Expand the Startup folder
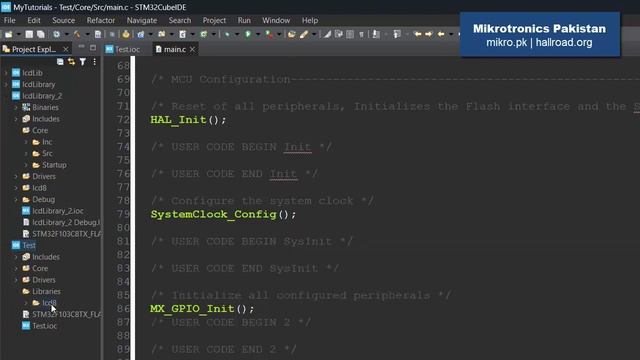Image resolution: width=640 pixels, height=360 pixels. (26, 165)
